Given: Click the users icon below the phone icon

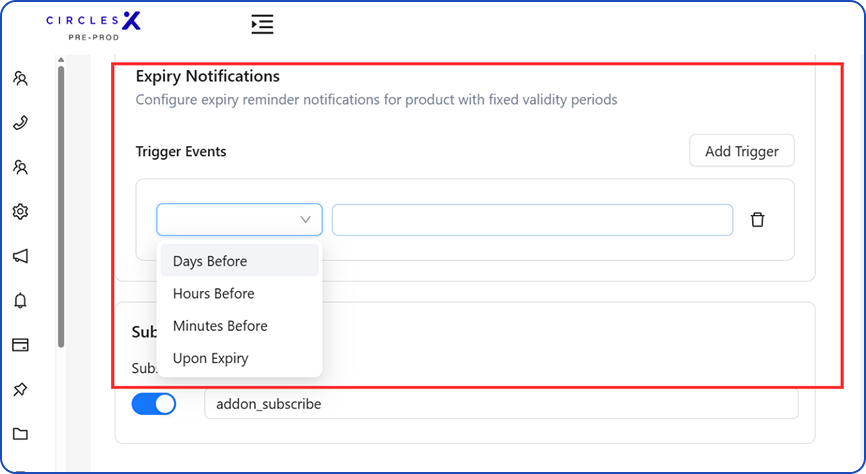Looking at the screenshot, I should click(x=20, y=167).
